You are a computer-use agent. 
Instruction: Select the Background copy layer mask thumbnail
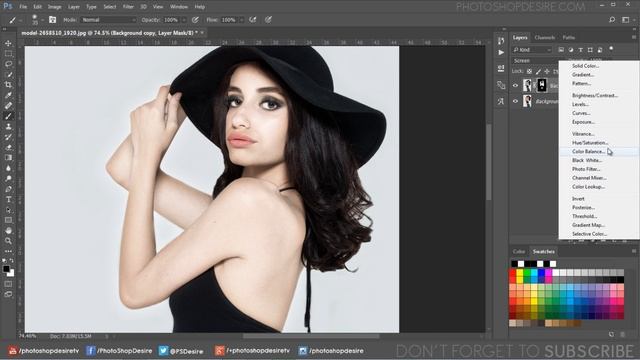542,85
